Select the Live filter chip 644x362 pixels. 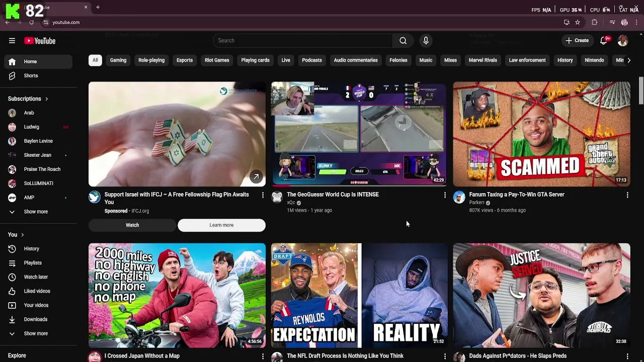pyautogui.click(x=286, y=60)
